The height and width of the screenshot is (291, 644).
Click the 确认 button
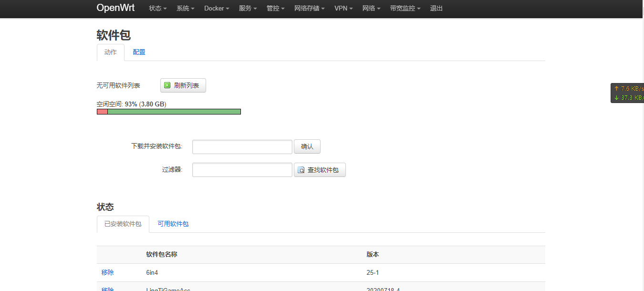coord(307,146)
